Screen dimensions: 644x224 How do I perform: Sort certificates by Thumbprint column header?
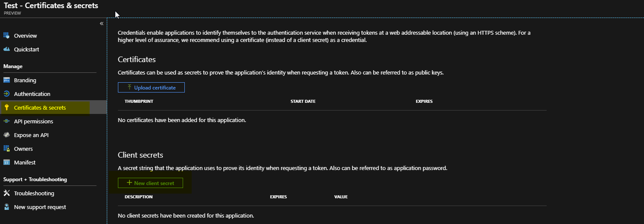pos(139,102)
